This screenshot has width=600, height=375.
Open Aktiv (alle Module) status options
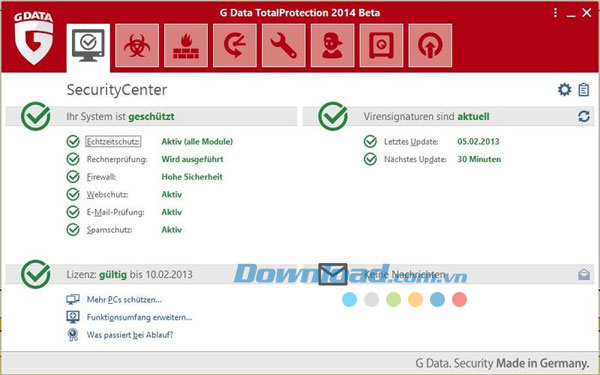point(197,142)
